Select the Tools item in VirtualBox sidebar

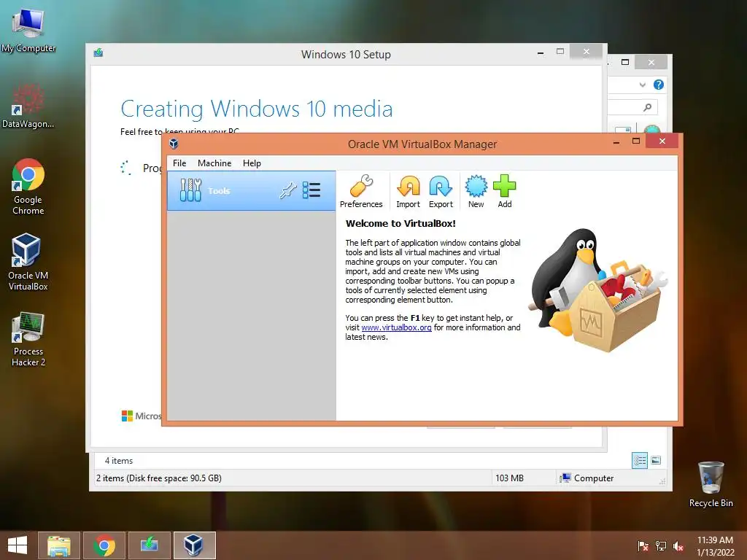pyautogui.click(x=251, y=190)
